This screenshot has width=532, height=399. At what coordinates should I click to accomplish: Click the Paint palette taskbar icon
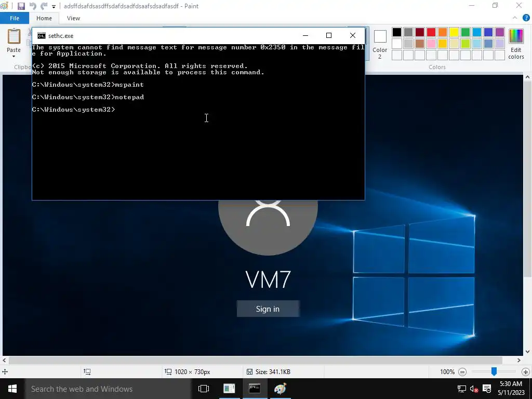pyautogui.click(x=280, y=389)
